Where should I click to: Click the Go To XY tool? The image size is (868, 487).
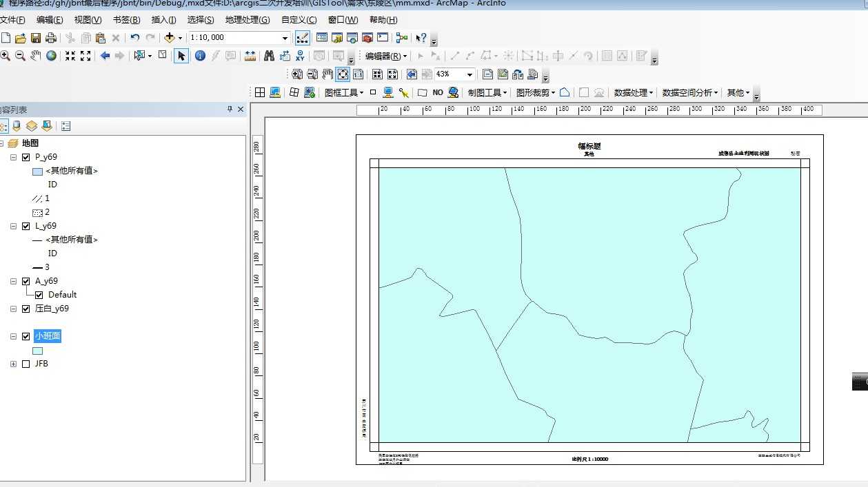[x=301, y=56]
